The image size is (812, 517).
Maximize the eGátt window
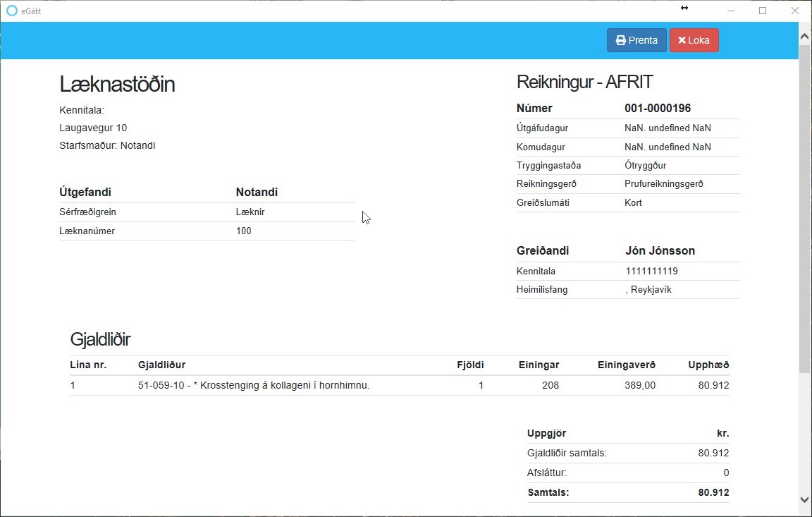point(763,11)
